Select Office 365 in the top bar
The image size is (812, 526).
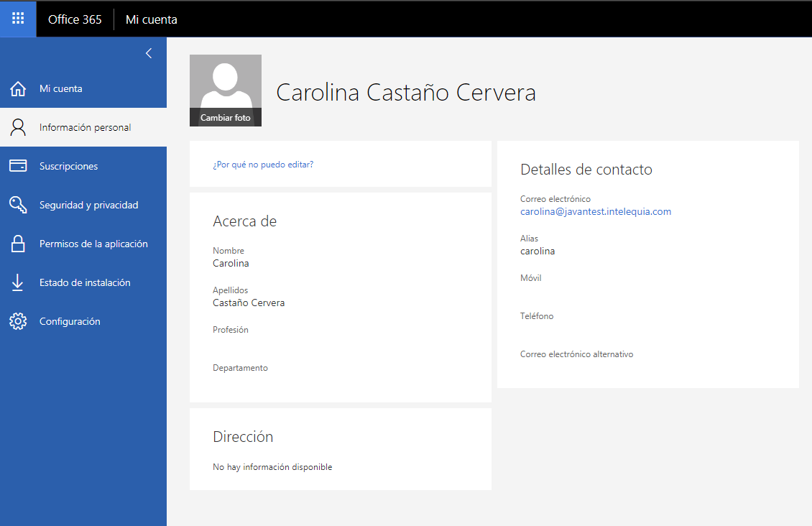pos(75,19)
